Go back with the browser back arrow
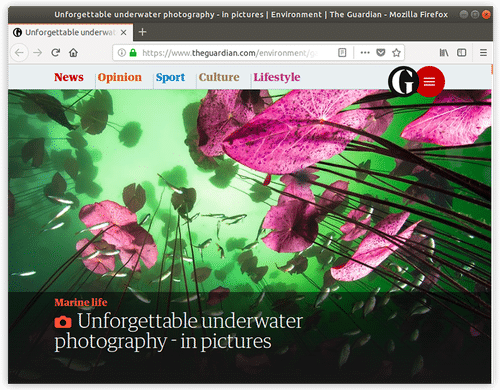Viewport: 500px width, 390px height. coord(19,53)
